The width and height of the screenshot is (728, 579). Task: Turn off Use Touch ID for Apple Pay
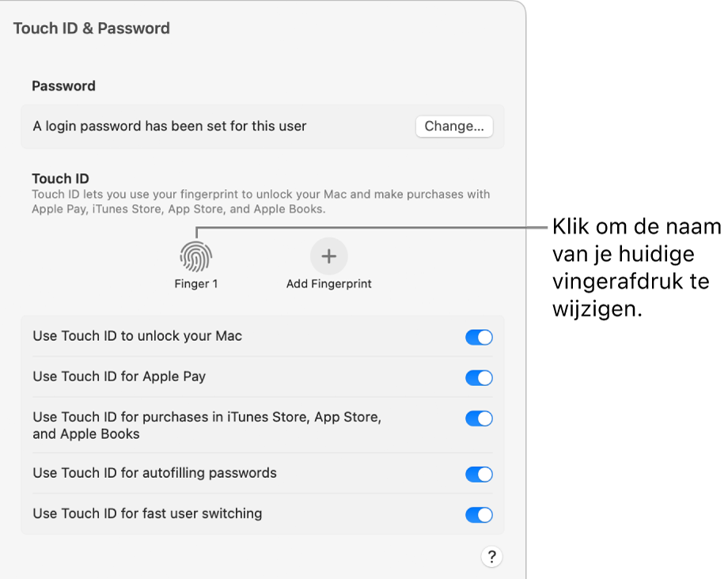pyautogui.click(x=479, y=377)
